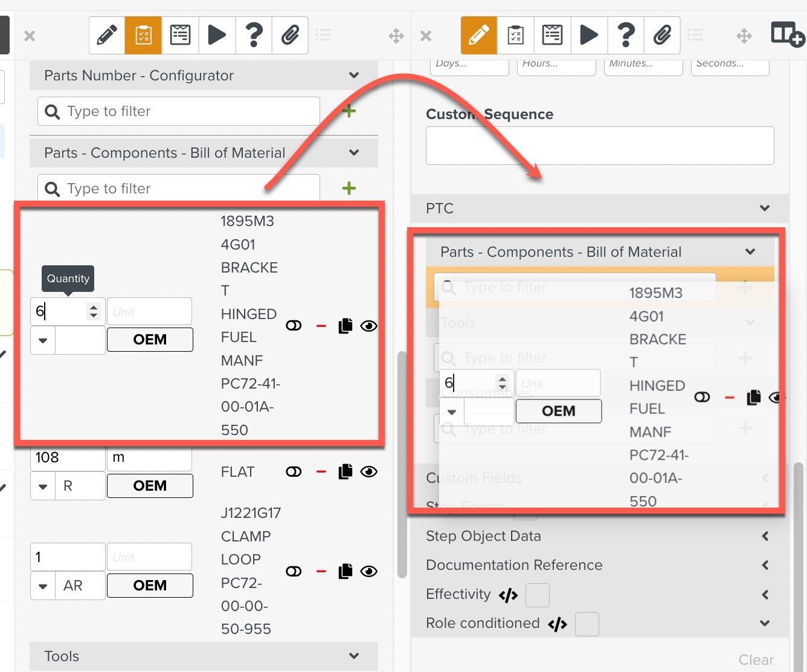Click OEM button for the FLAT part
Viewport: 807px width, 672px height.
(x=150, y=486)
